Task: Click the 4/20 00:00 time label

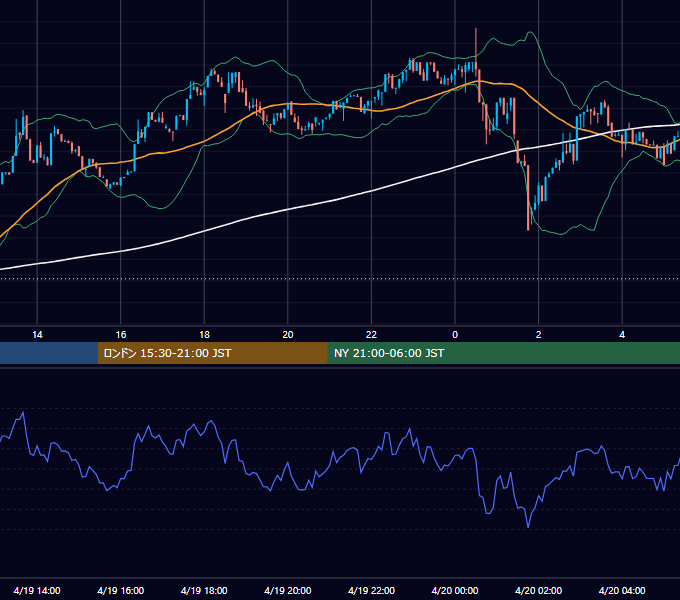Action: click(455, 590)
